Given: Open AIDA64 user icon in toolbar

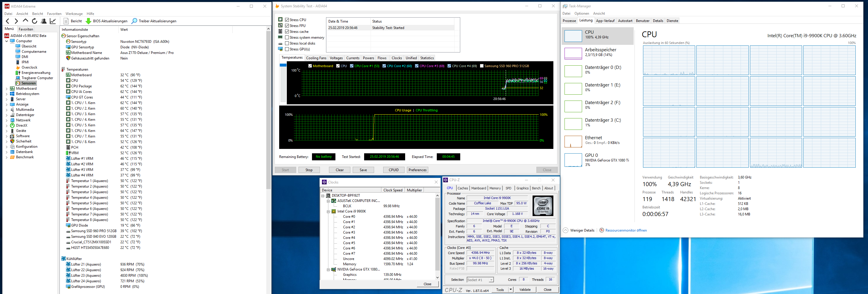Looking at the screenshot, I should tap(43, 21).
